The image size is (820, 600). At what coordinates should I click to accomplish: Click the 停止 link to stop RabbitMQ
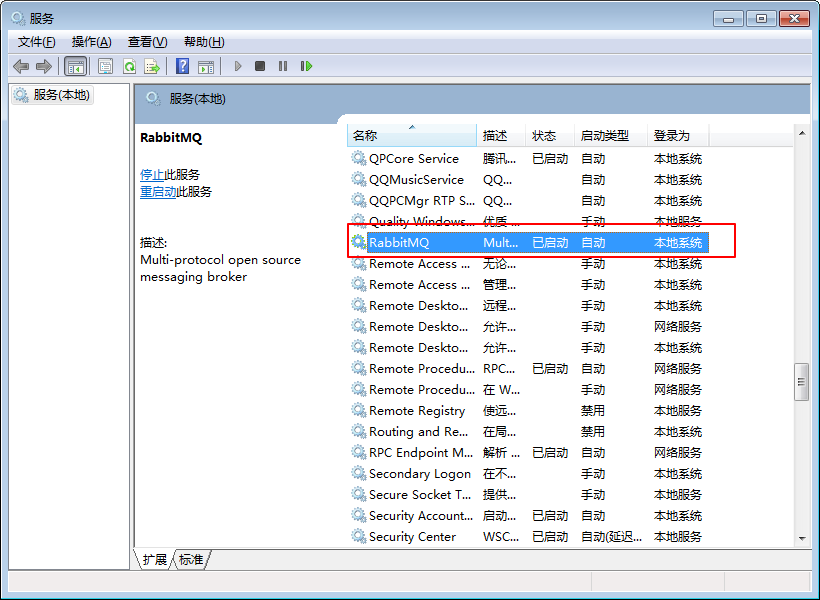(x=152, y=174)
